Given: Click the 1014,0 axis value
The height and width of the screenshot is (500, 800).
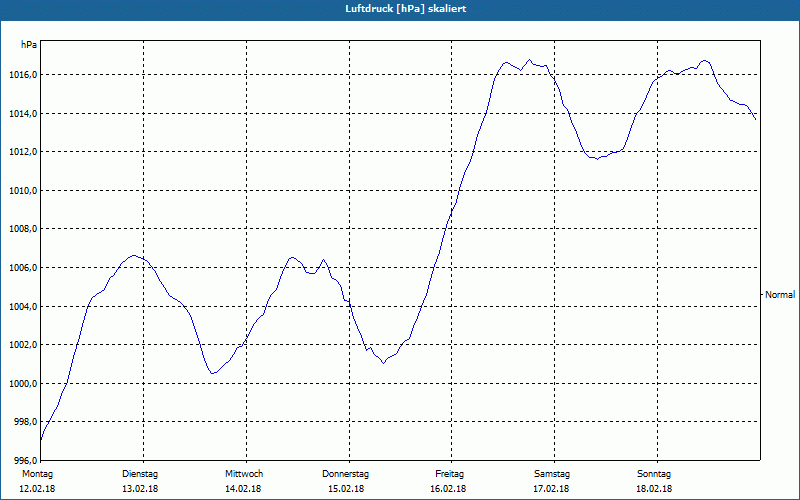Looking at the screenshot, I should 23,114.
